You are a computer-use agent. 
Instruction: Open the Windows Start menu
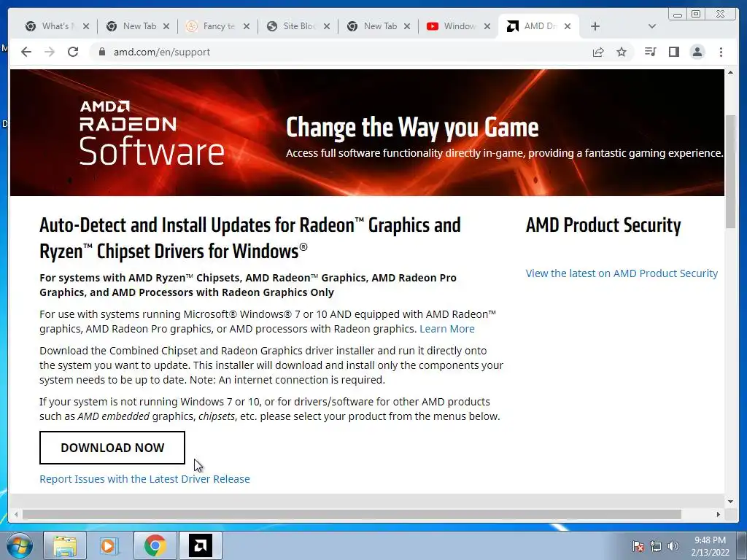coord(19,545)
